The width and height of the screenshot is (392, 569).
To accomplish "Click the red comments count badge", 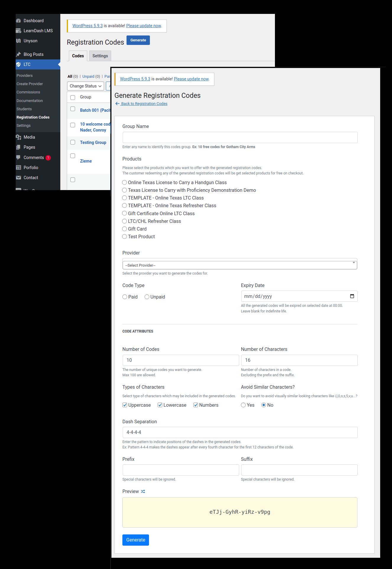I will pos(48,158).
